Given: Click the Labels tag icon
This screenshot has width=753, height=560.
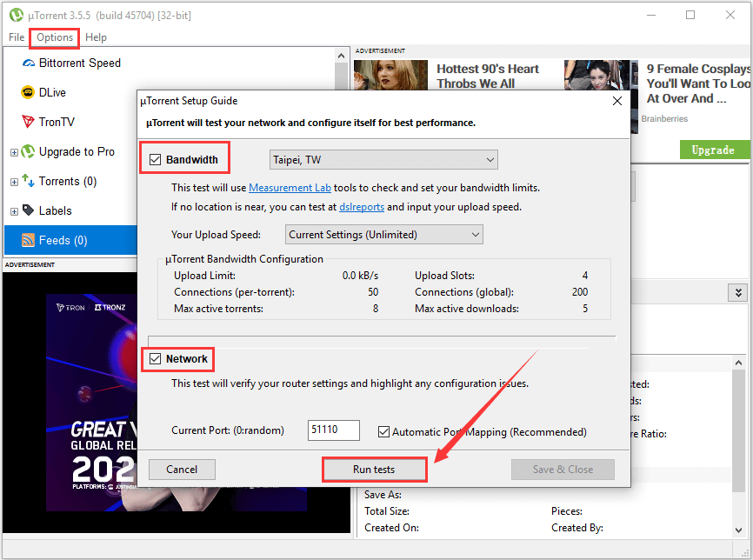Looking at the screenshot, I should 29,210.
